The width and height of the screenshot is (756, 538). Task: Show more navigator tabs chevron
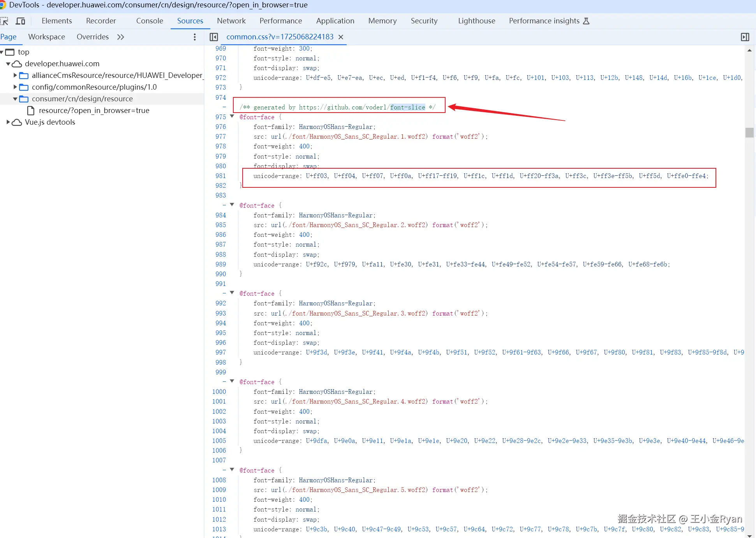(121, 37)
